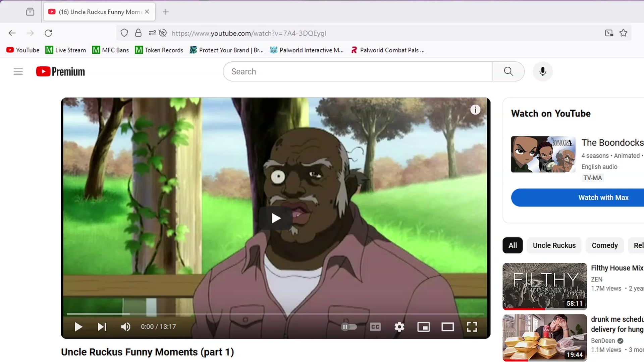Open the Protect Your Brand bookmark

click(226, 50)
